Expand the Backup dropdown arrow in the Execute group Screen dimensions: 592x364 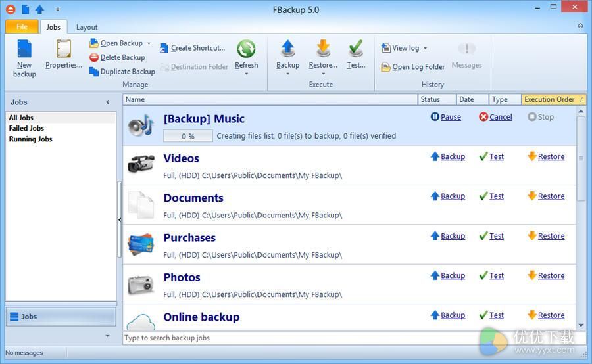[x=287, y=74]
